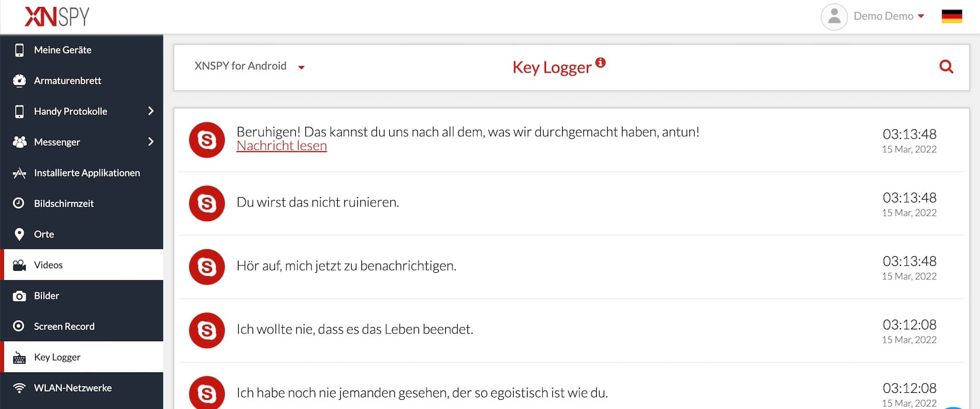
Task: Select Orte in the sidebar
Action: [82, 234]
